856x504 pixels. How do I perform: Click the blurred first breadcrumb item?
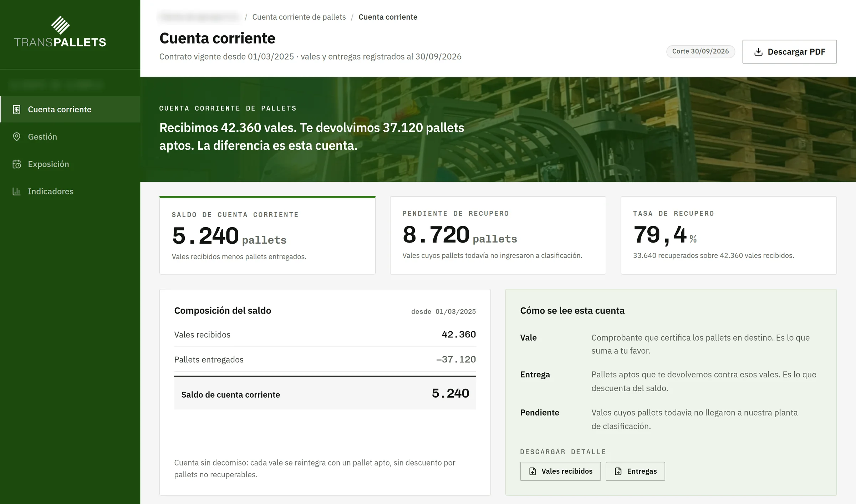pyautogui.click(x=199, y=17)
